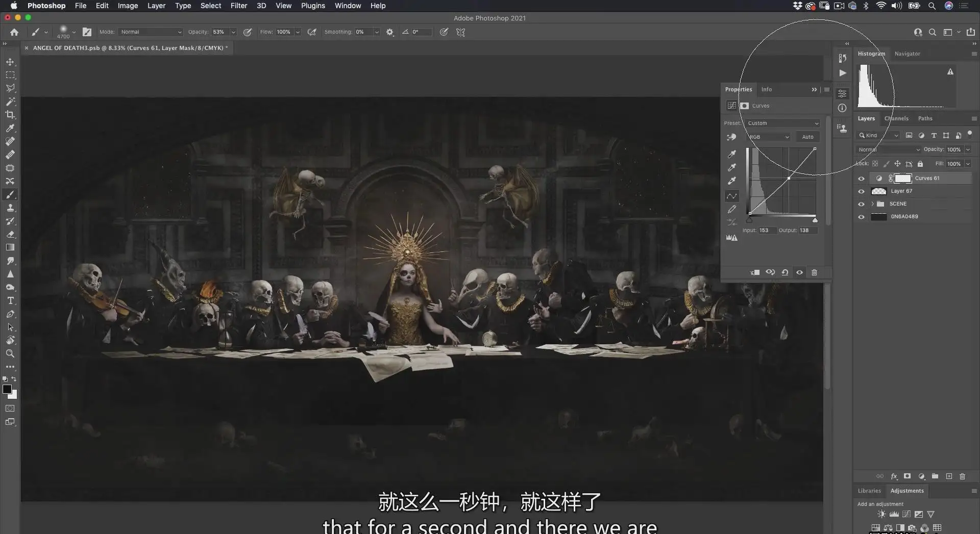Click the Home icon in options bar
The width and height of the screenshot is (980, 534).
[14, 32]
